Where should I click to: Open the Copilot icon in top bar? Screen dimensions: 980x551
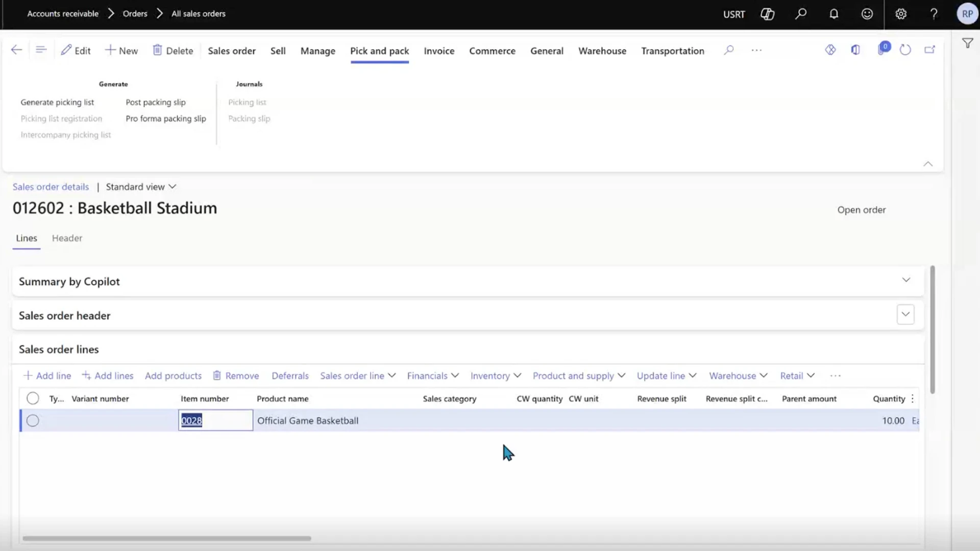point(767,14)
